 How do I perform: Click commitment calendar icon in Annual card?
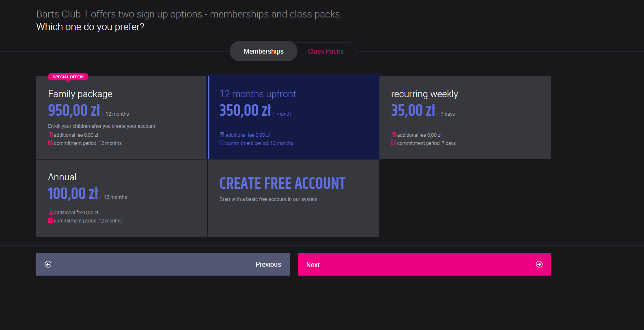coord(51,220)
